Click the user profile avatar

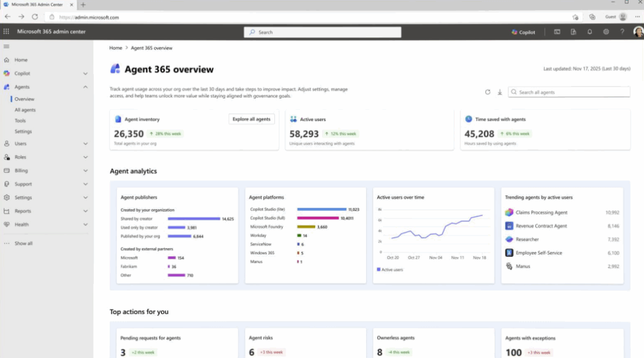pyautogui.click(x=638, y=32)
